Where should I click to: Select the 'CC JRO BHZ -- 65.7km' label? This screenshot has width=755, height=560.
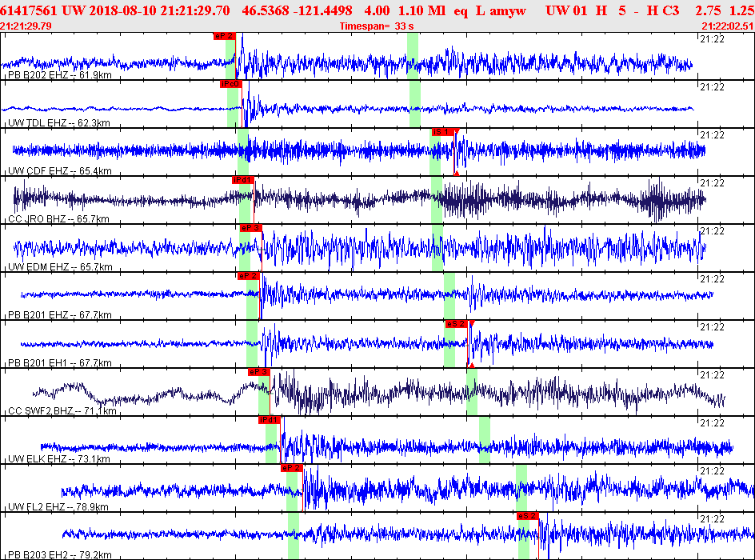point(58,219)
